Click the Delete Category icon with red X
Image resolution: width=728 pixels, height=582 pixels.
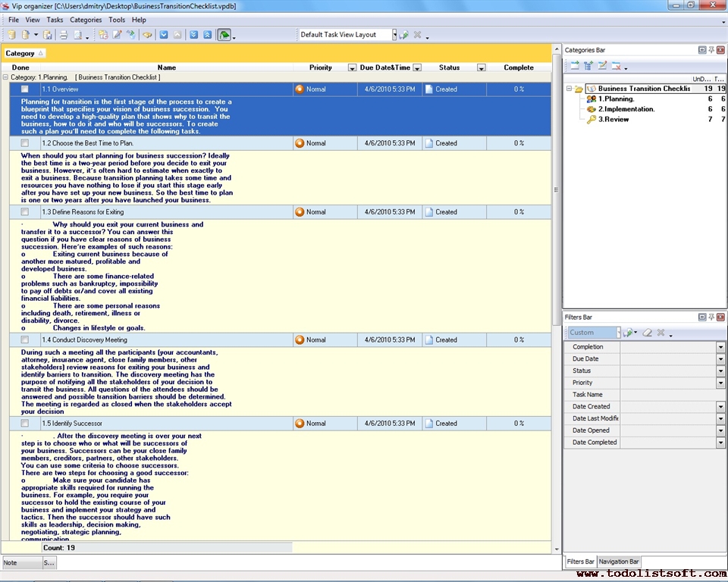coord(616,66)
